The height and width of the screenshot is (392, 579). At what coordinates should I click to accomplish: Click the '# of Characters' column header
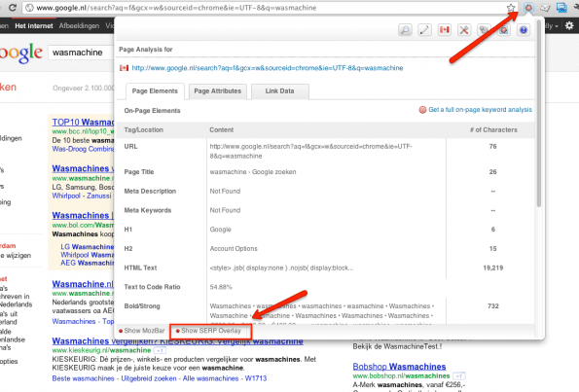(493, 130)
